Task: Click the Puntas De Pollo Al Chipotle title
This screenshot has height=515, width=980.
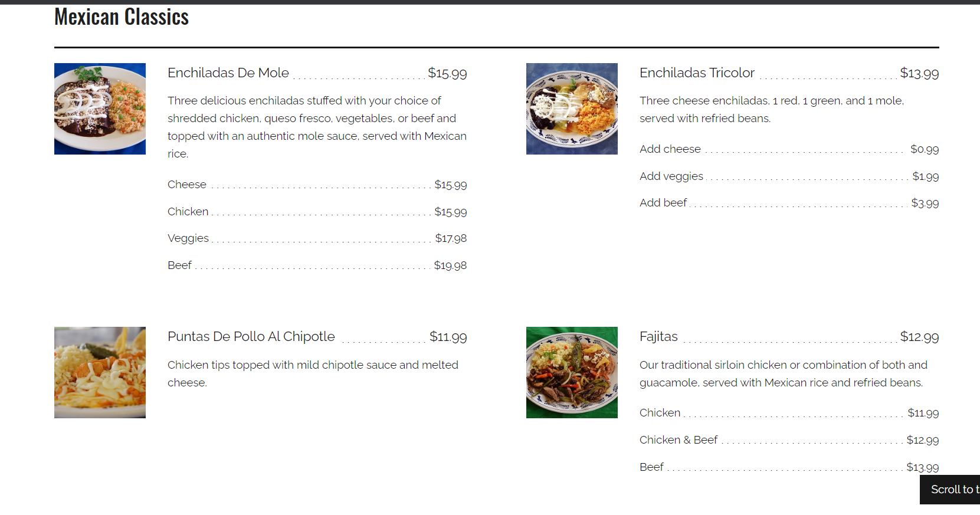Action: point(251,336)
